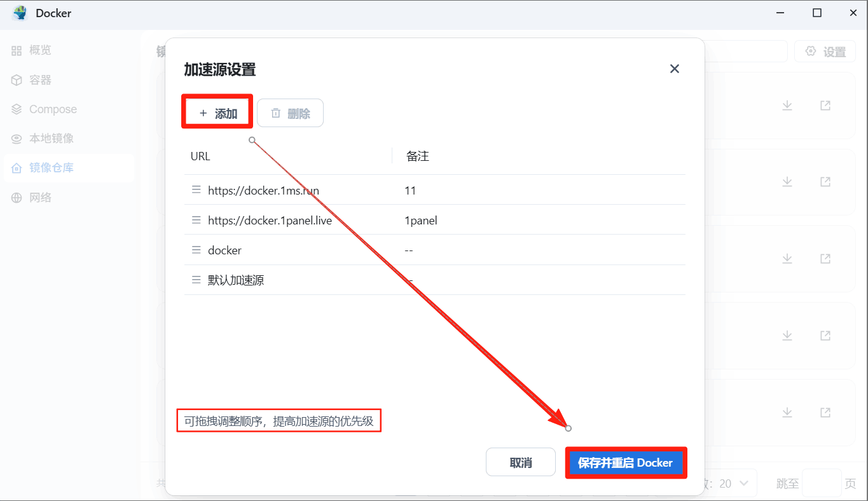Click 保存并重启 Docker button
The height and width of the screenshot is (501, 868).
pos(626,463)
